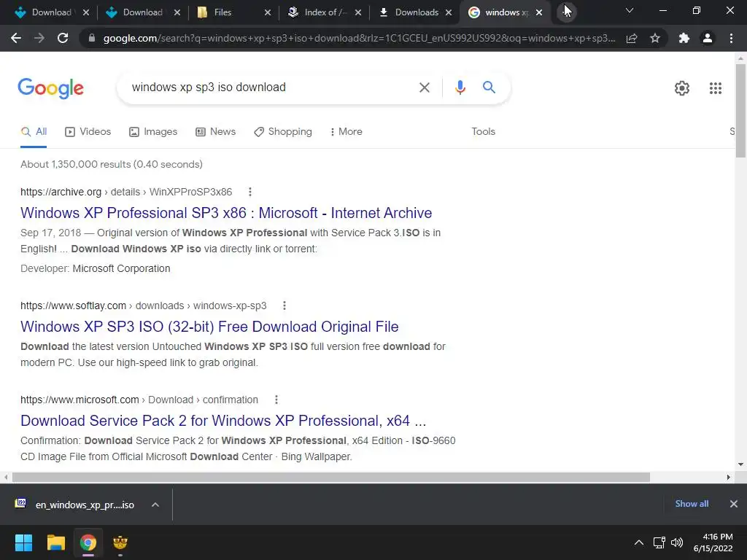Screen dimensions: 747x560
Task: Open the taskbar app after Chrome
Action: coord(120,542)
